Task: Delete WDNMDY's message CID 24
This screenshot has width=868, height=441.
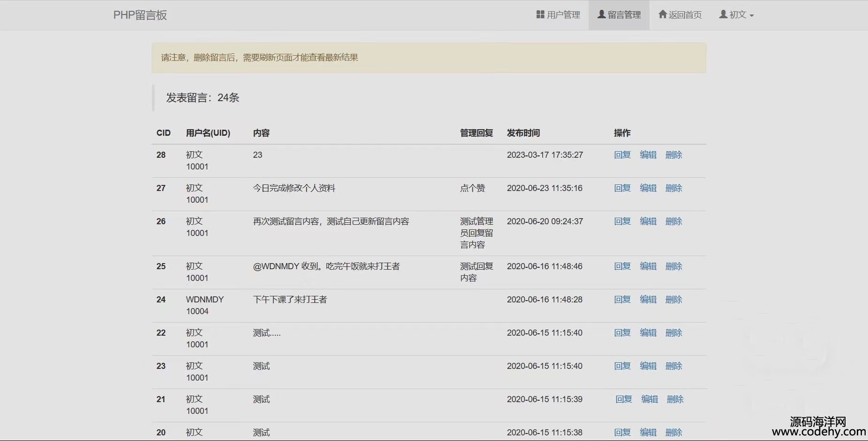Action: tap(673, 300)
